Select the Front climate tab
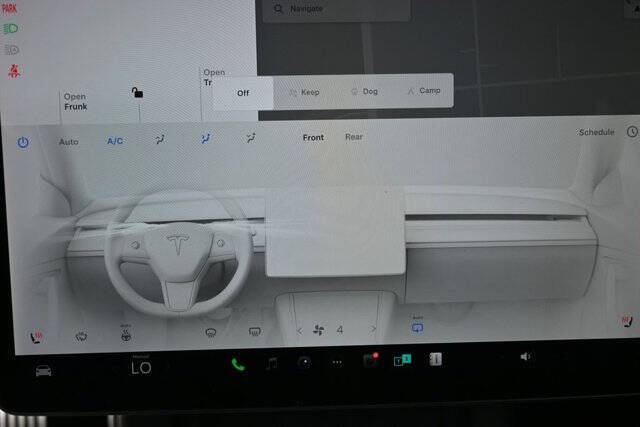 (x=313, y=138)
